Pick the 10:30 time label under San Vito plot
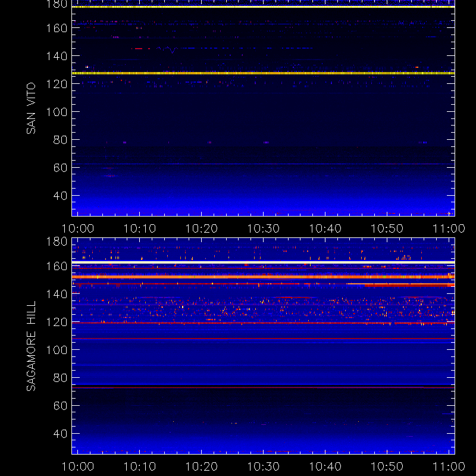476x476 pixels. (x=264, y=228)
